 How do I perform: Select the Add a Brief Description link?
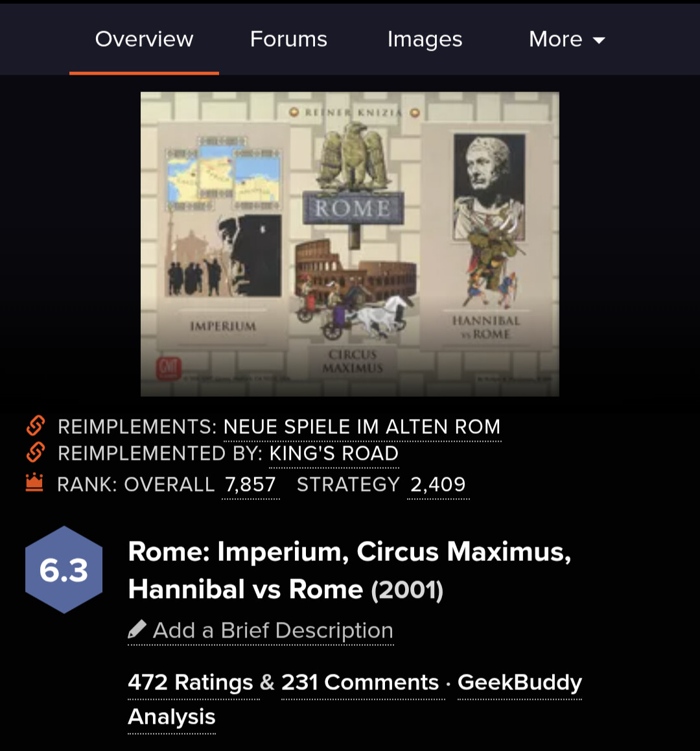273,630
